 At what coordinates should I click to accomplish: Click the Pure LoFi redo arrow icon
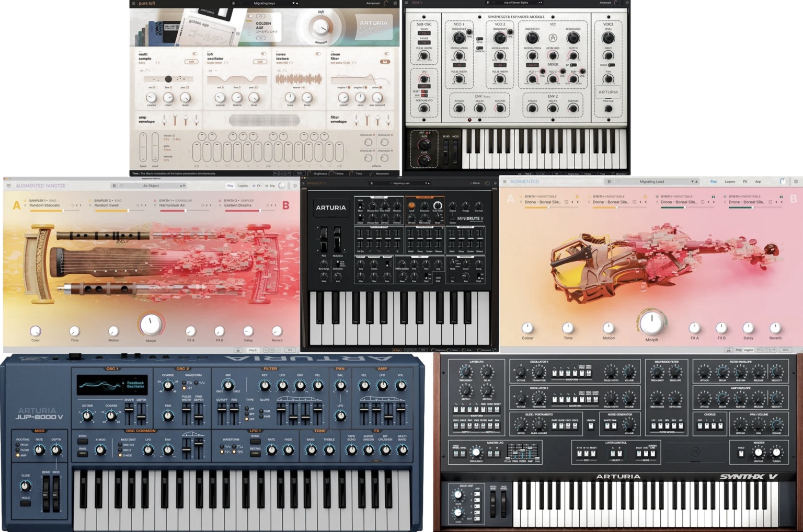(x=288, y=173)
